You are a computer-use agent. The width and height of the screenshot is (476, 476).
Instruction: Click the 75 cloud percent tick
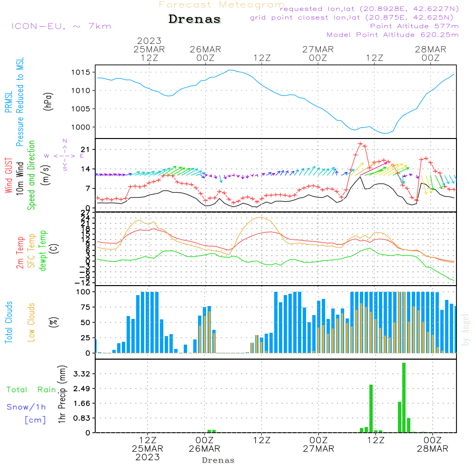(x=85, y=307)
